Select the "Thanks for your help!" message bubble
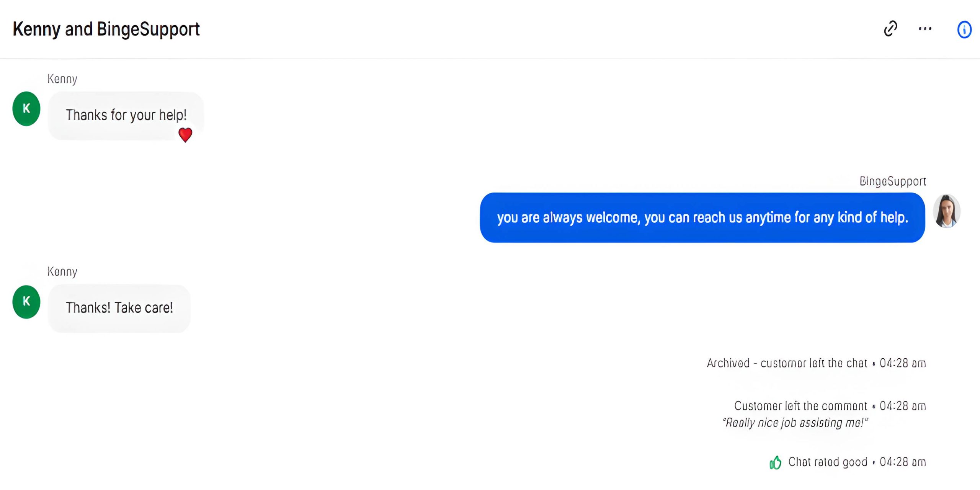Viewport: 980px width, 490px height. pyautogui.click(x=126, y=115)
